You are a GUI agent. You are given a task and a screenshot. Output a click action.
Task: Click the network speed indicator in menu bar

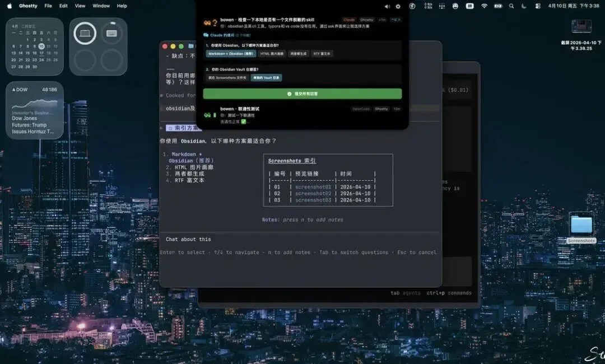(x=429, y=6)
